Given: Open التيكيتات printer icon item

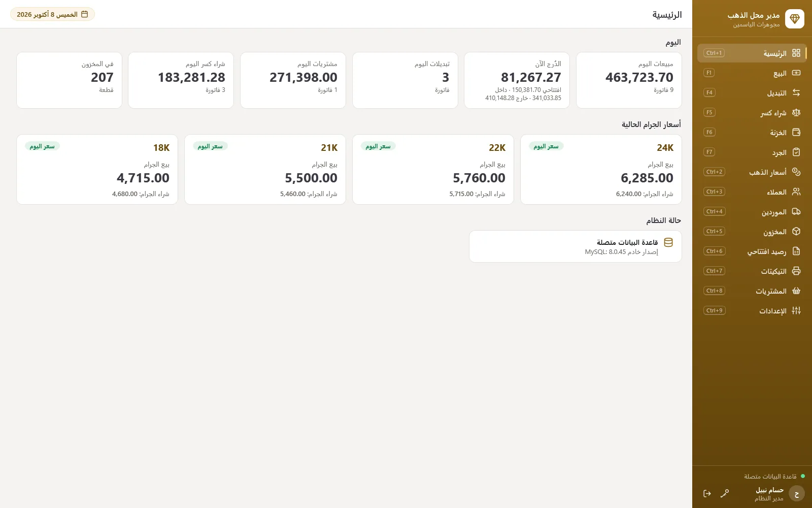Looking at the screenshot, I should coord(752,271).
